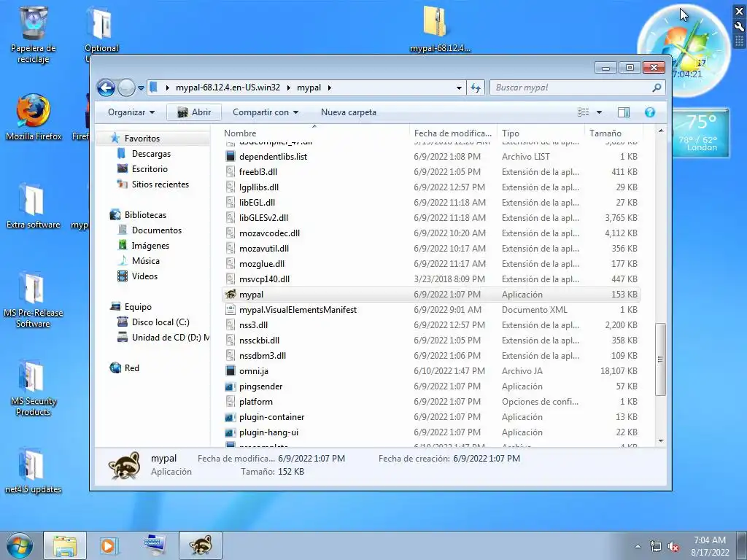
Task: Click mypal-68.12.4.en-US.win32 breadcrumb
Action: coord(228,87)
